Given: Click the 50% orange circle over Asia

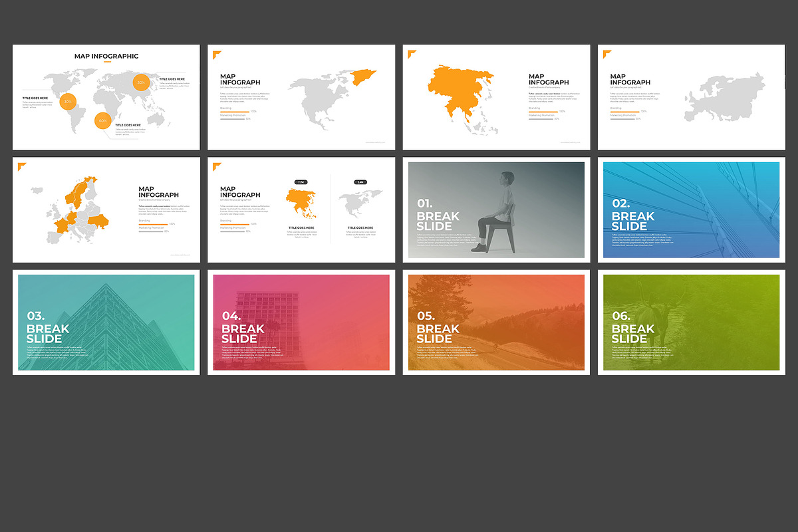Looking at the screenshot, I should [x=141, y=82].
